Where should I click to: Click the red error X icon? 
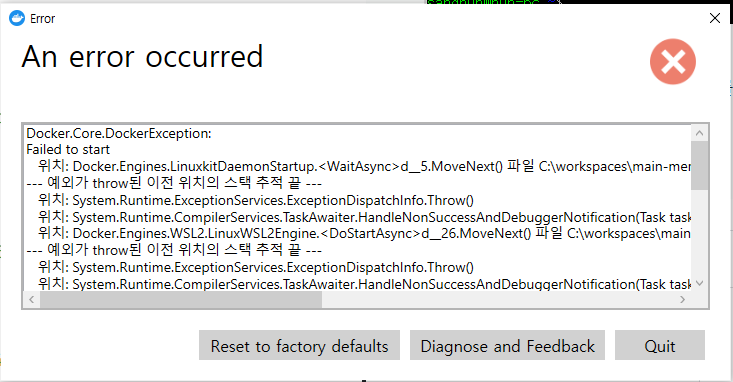(x=673, y=61)
